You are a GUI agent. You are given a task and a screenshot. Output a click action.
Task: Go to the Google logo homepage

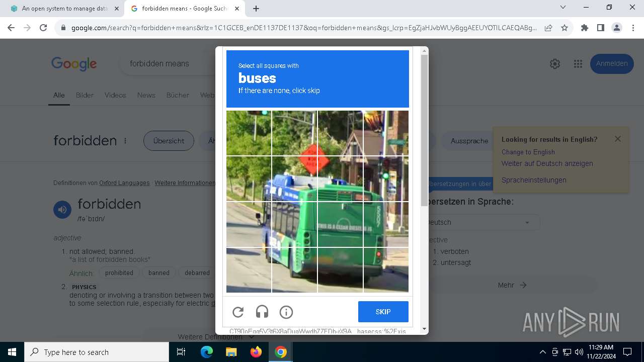(x=74, y=64)
